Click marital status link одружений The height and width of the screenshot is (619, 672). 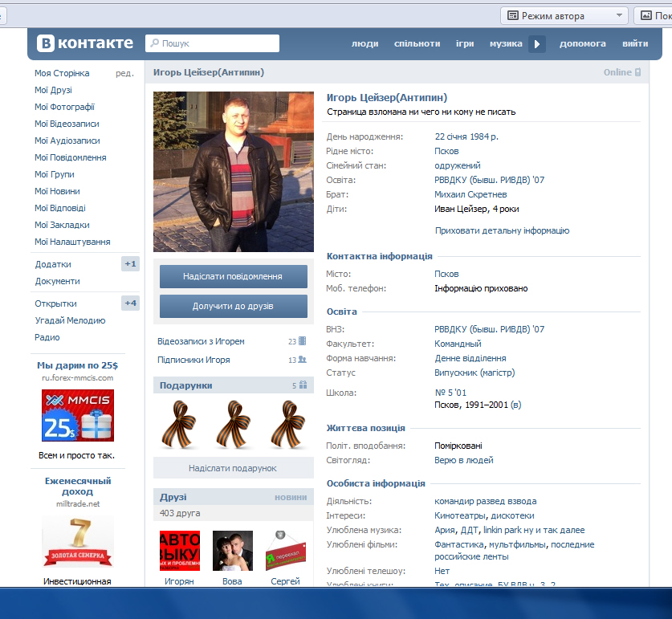click(x=458, y=165)
